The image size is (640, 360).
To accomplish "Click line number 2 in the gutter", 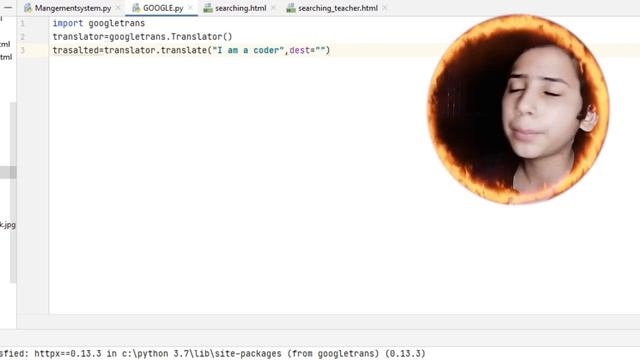I will point(22,37).
